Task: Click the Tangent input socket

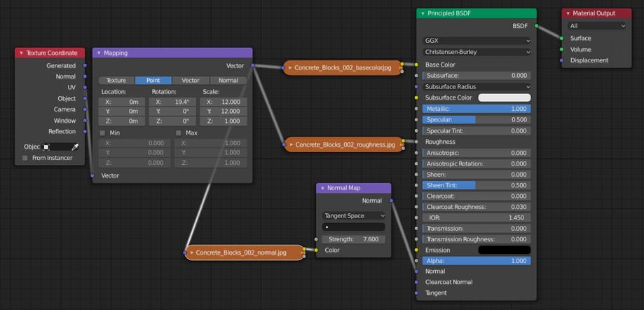Action: pos(416,293)
